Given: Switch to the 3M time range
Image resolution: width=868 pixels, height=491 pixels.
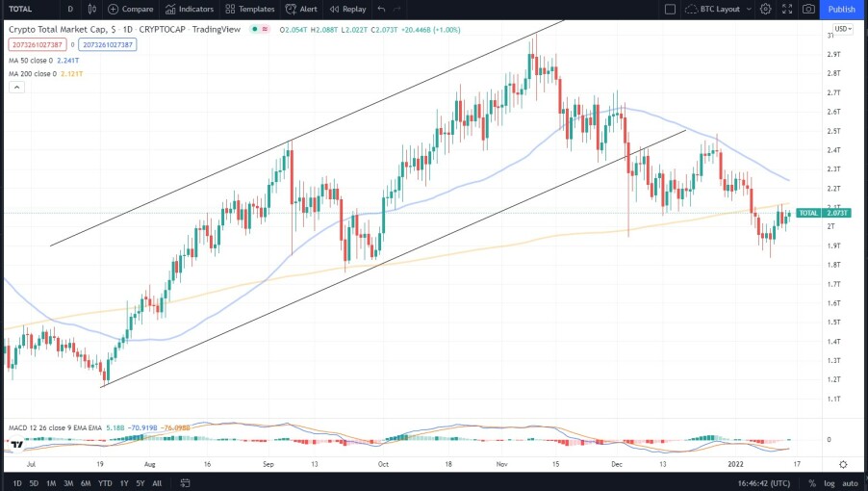Looking at the screenshot, I should (x=69, y=482).
